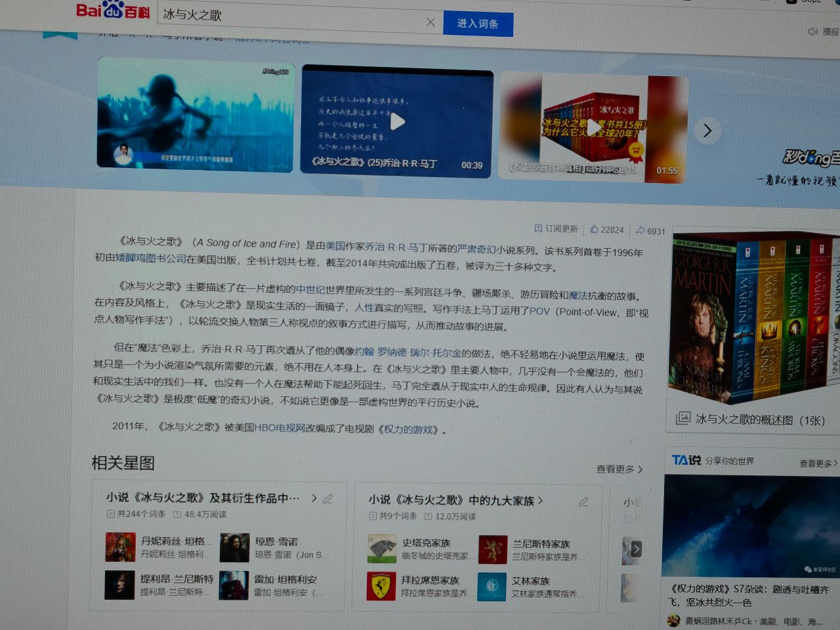Open the 雷加·坦格利安 entry title

[x=285, y=579]
